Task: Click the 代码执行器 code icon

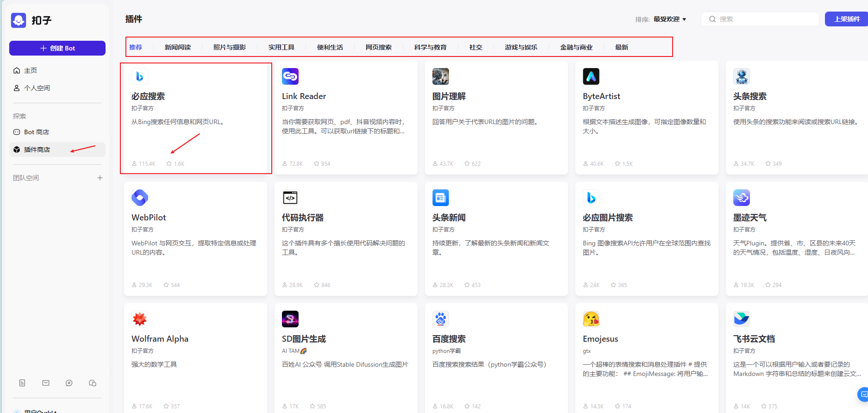Action: coord(290,198)
